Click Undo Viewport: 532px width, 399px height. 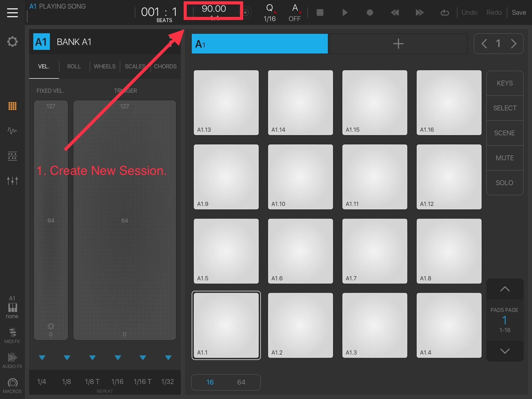coord(469,12)
